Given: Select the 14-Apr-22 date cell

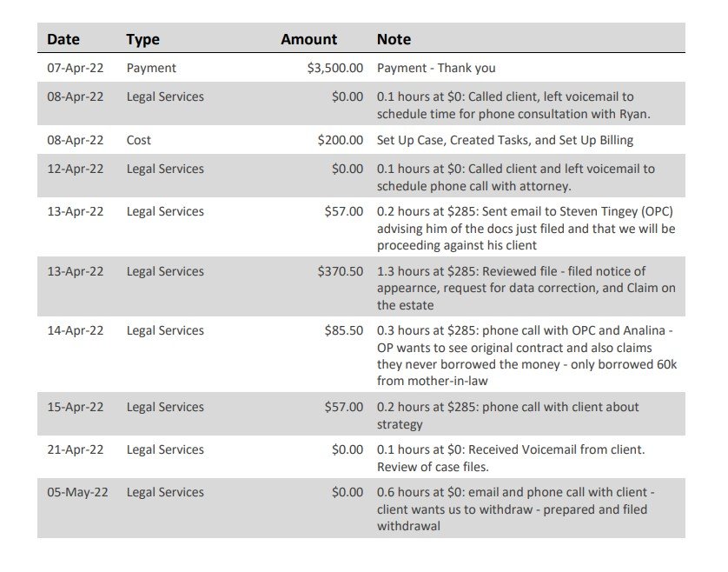Looking at the screenshot, I should (x=76, y=331).
